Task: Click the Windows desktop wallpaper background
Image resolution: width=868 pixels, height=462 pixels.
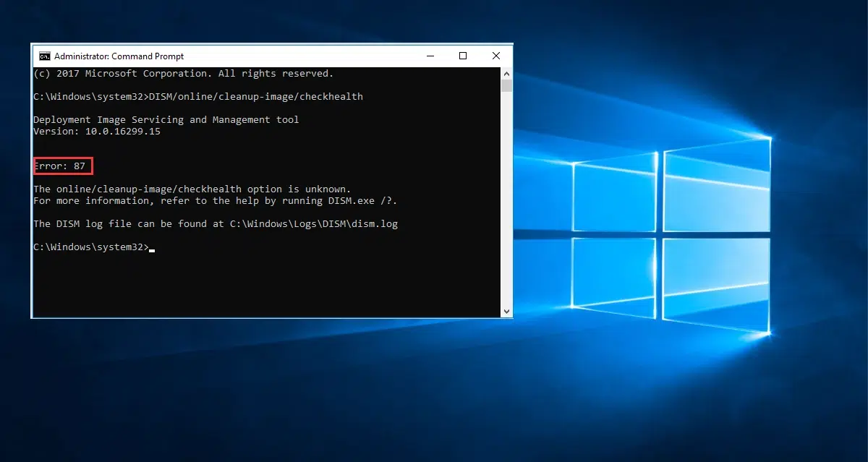Action: coord(687,398)
